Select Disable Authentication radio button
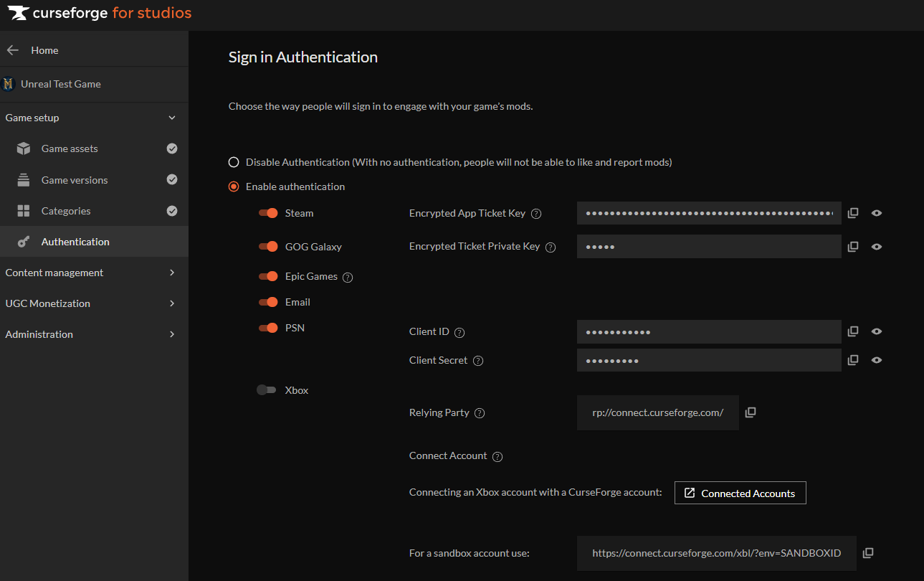This screenshot has width=924, height=581. [x=234, y=162]
